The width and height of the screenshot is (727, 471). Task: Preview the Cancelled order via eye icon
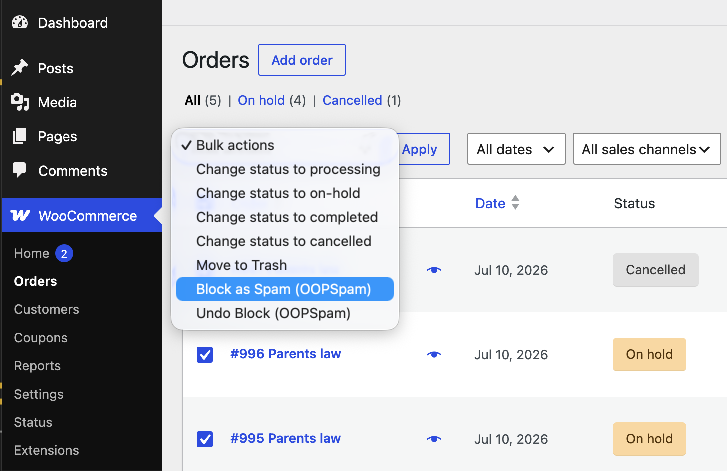point(434,270)
